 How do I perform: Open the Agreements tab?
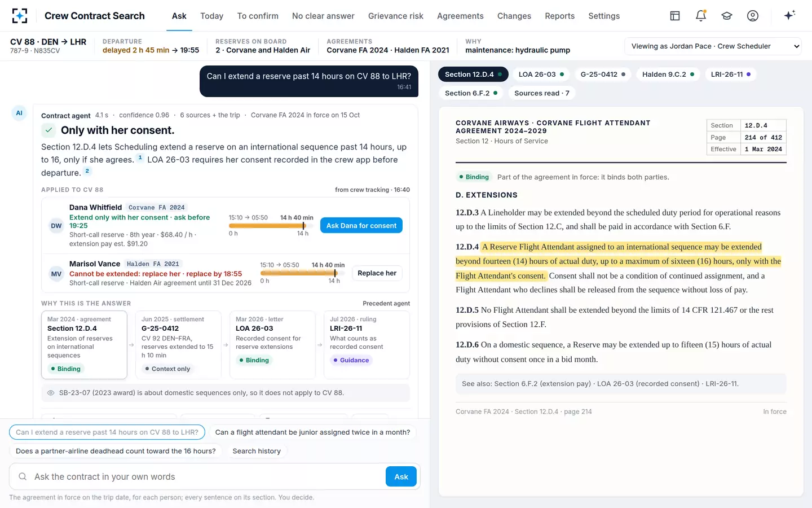pos(460,16)
